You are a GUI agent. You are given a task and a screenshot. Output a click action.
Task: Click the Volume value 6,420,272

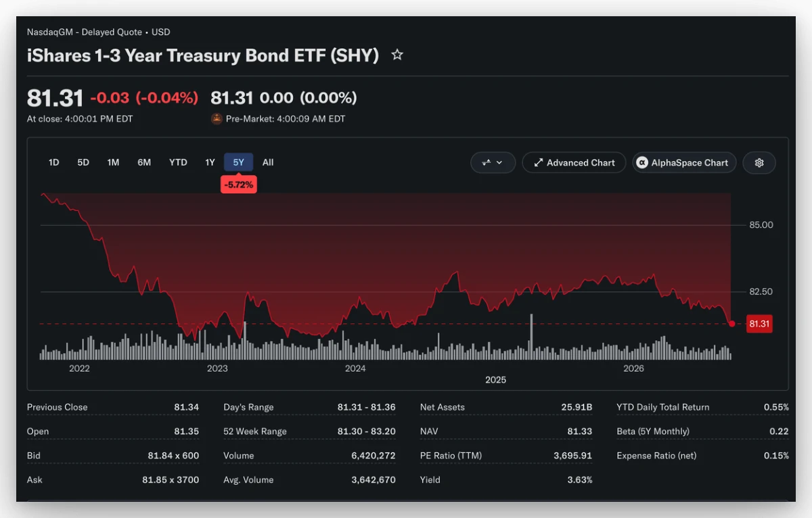374,456
